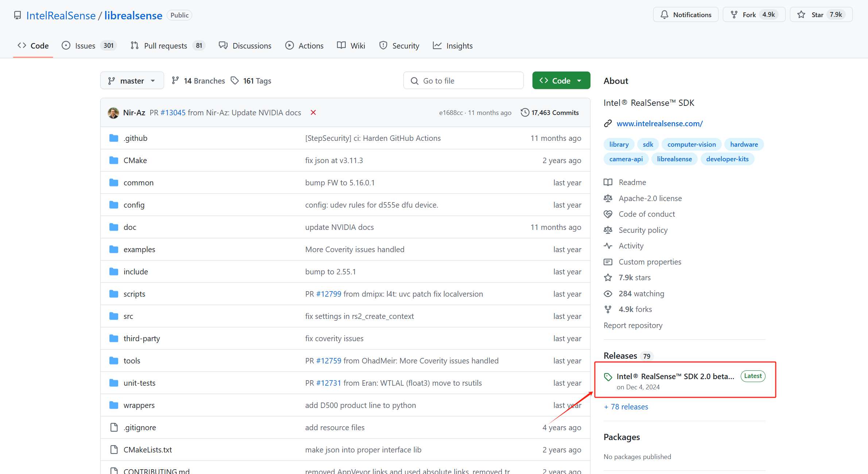Open www.intelrealsense.com link
Viewport: 868px width, 474px height.
659,123
